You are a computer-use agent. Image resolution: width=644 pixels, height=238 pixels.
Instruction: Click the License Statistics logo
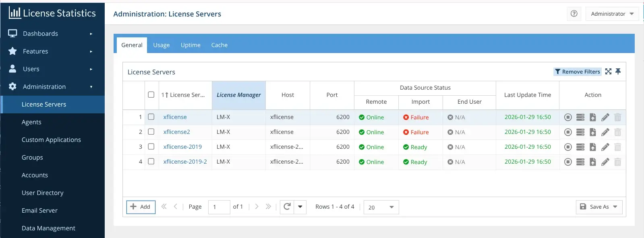[x=52, y=13]
